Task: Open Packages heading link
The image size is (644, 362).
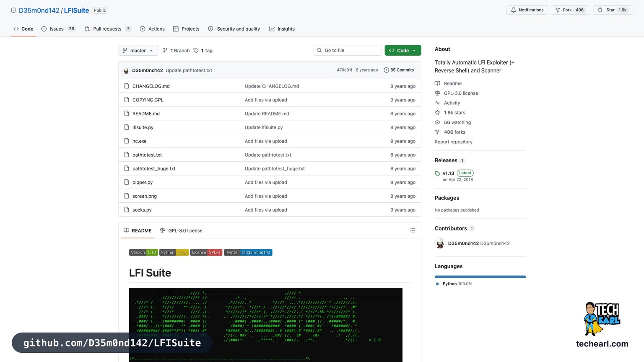Action: tap(447, 198)
